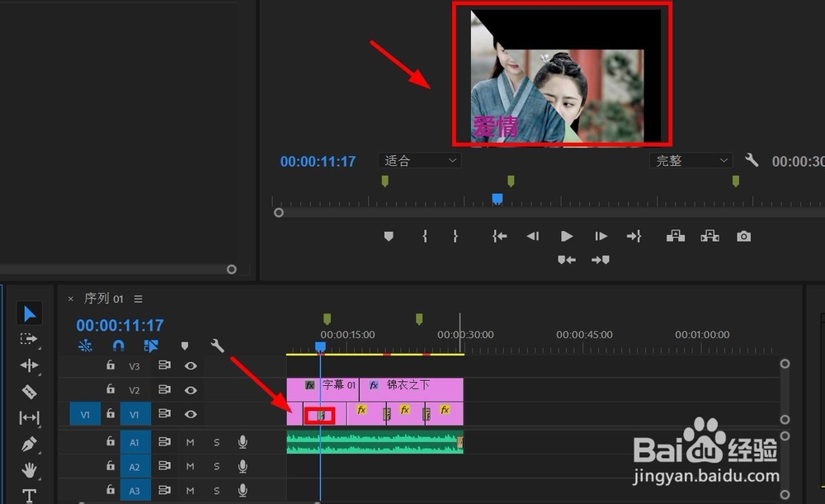The height and width of the screenshot is (504, 825).
Task: Click the timeline blue playhead handle
Action: coord(320,346)
